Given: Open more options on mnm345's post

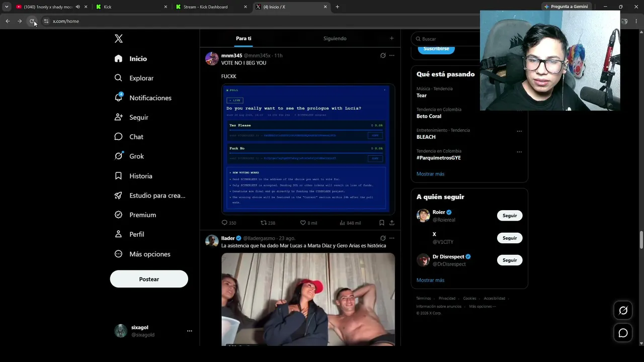Looking at the screenshot, I should click(x=392, y=55).
